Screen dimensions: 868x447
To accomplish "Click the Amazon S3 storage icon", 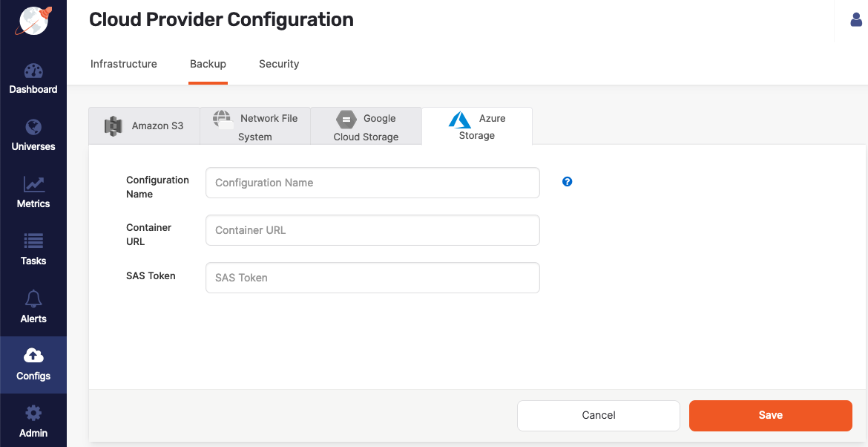I will click(x=114, y=125).
